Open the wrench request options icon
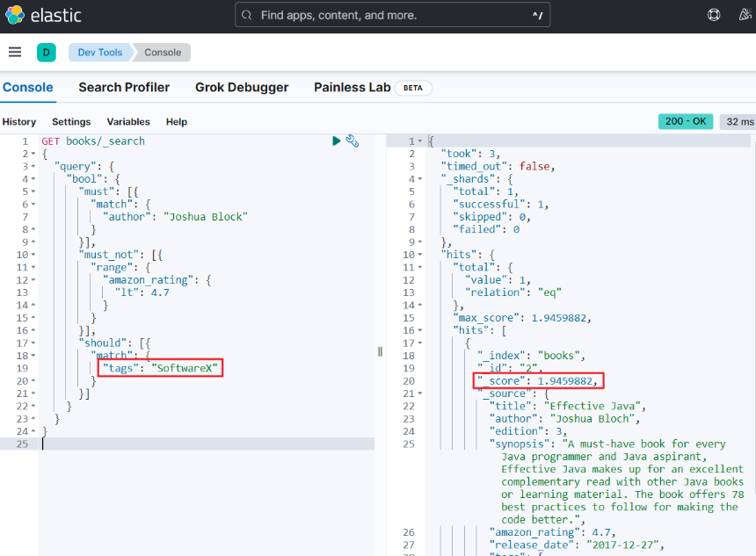The image size is (756, 556). [x=353, y=141]
